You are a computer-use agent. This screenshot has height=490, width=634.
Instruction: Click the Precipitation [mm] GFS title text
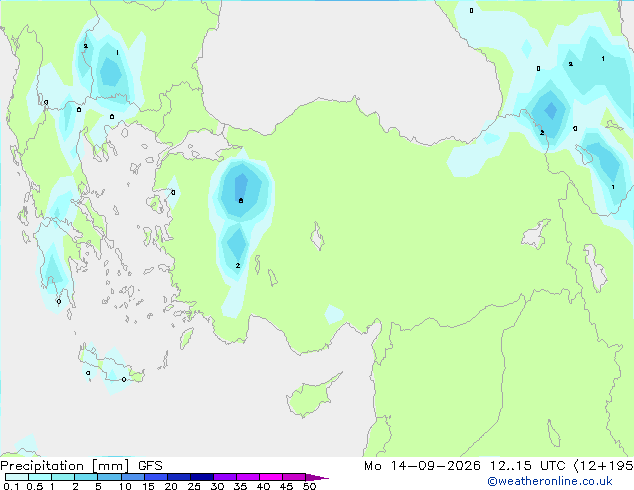81,466
